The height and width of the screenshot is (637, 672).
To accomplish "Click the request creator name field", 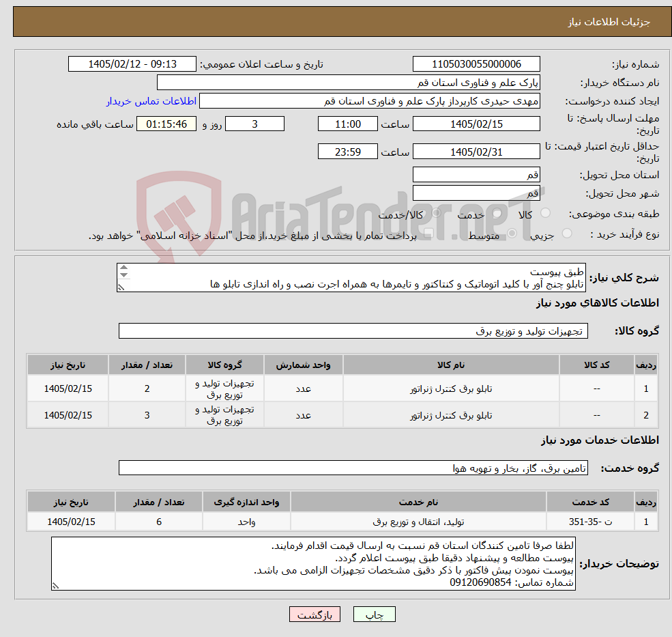I will pyautogui.click(x=369, y=101).
